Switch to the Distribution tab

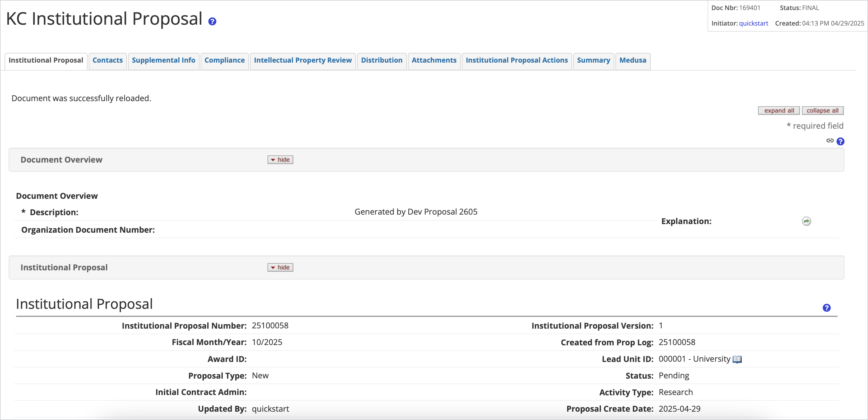click(x=381, y=60)
